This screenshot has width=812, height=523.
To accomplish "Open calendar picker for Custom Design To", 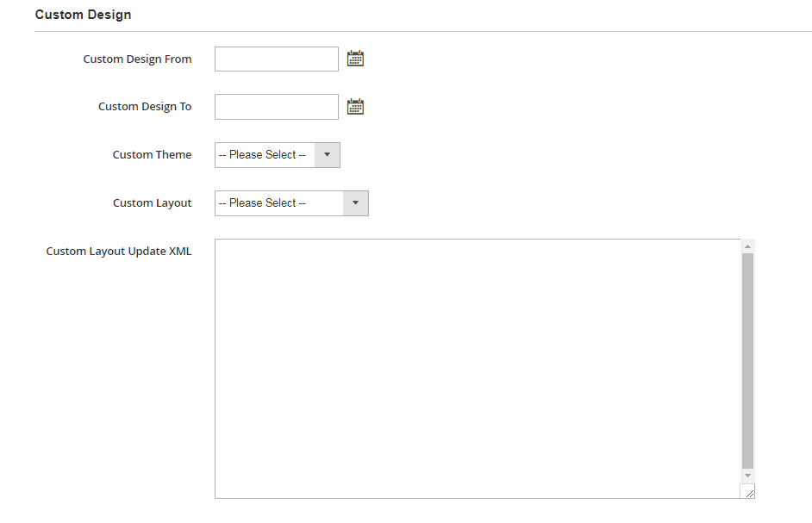I will click(x=355, y=107).
